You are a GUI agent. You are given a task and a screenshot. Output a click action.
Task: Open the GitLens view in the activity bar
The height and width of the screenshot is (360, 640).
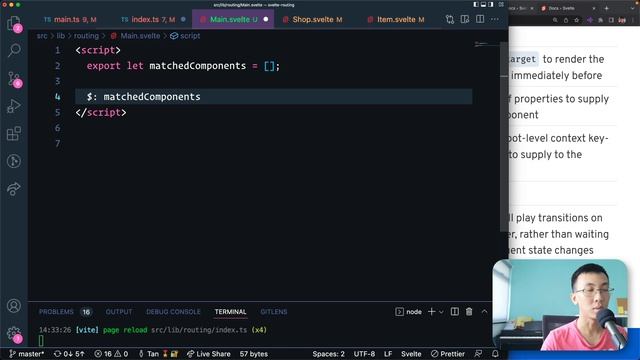tap(14, 161)
